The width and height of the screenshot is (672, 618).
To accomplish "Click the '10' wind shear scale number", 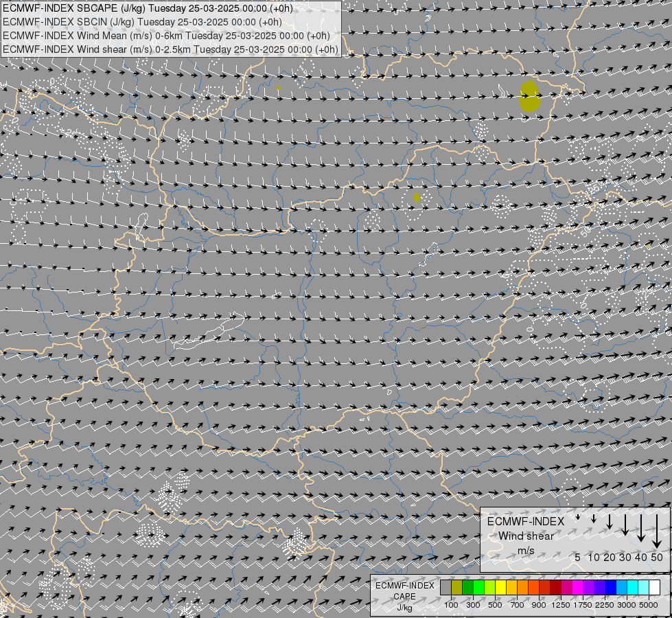I will click(x=594, y=557).
